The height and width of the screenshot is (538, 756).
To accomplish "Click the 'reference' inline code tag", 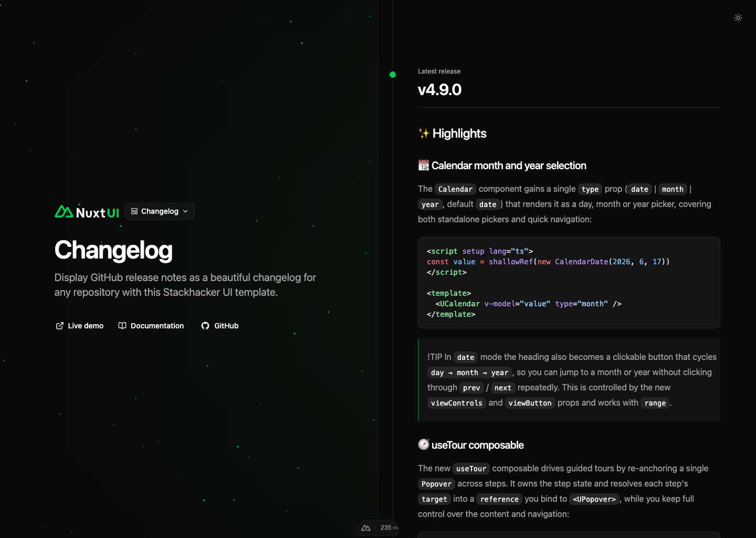I will (499, 499).
